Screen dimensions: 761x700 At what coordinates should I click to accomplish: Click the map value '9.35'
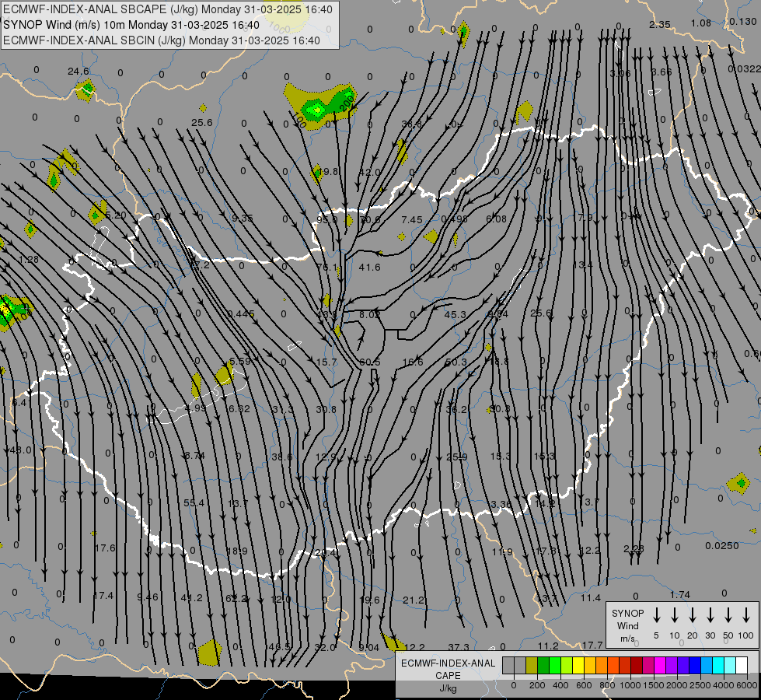click(243, 218)
